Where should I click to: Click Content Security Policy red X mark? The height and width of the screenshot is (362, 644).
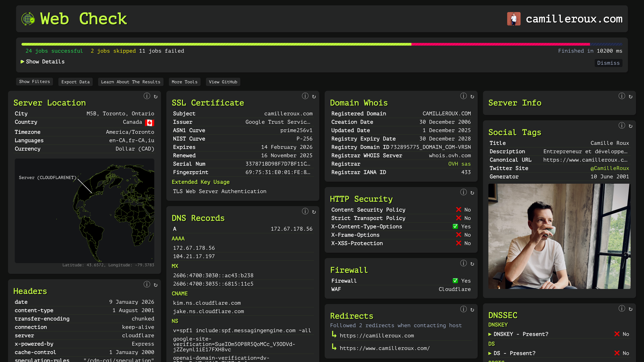[459, 210]
